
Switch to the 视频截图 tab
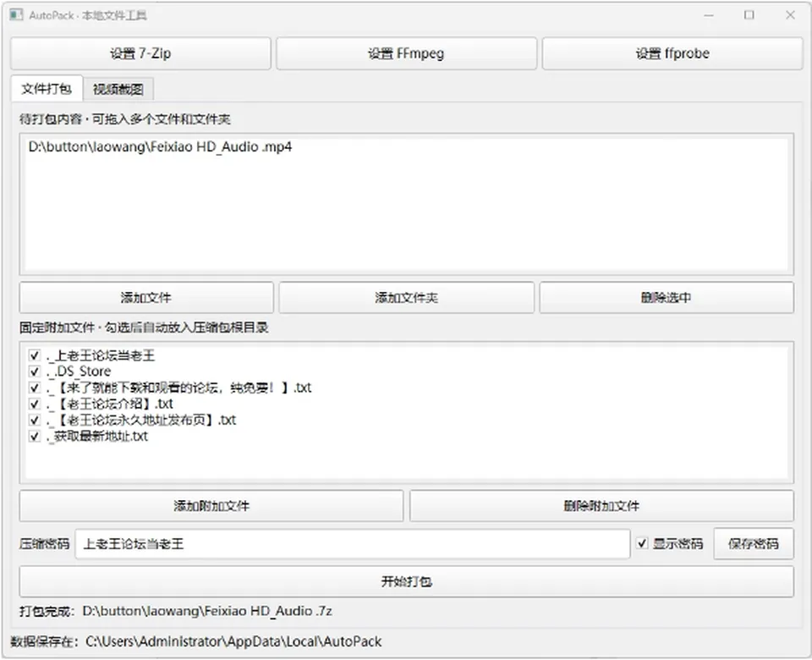point(118,89)
